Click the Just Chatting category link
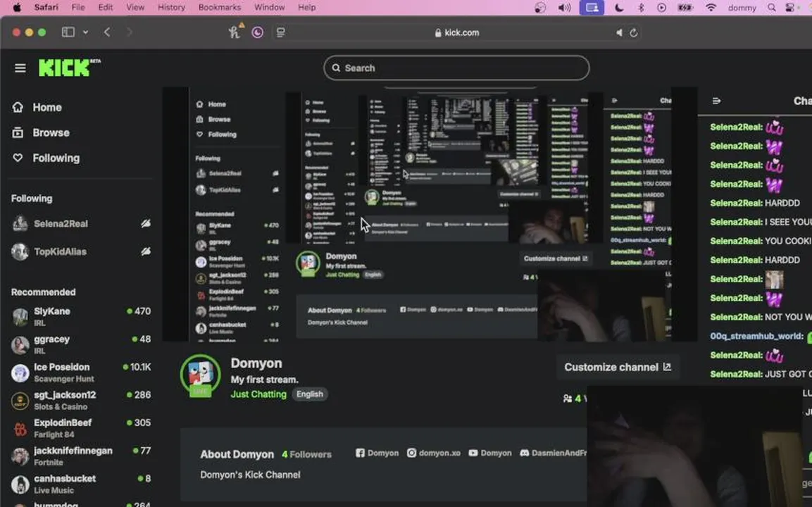Screen dimensions: 812x507 tap(258, 394)
